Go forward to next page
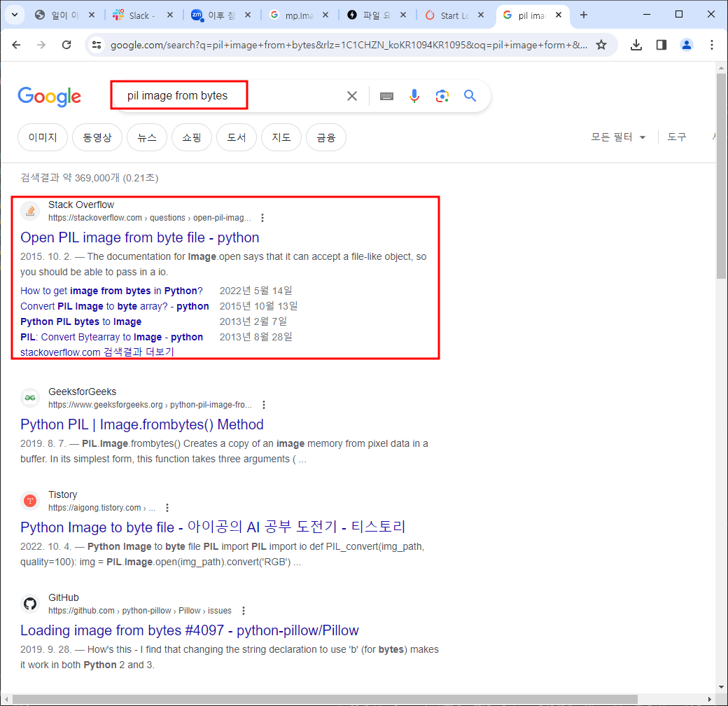 coord(41,45)
